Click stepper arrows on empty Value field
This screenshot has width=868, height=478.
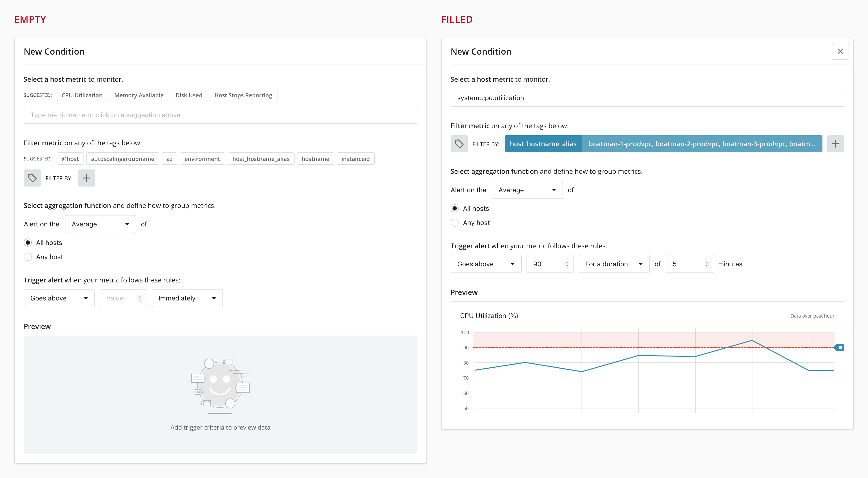[140, 298]
